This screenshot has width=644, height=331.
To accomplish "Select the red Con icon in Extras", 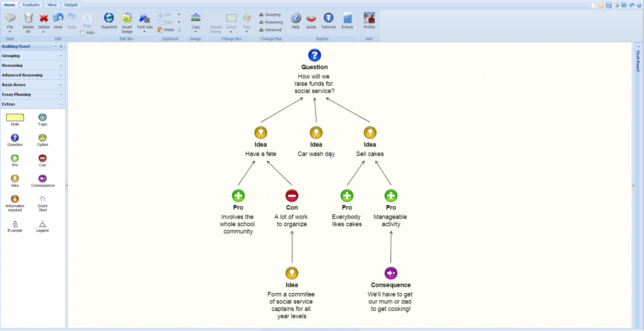I will (x=43, y=158).
